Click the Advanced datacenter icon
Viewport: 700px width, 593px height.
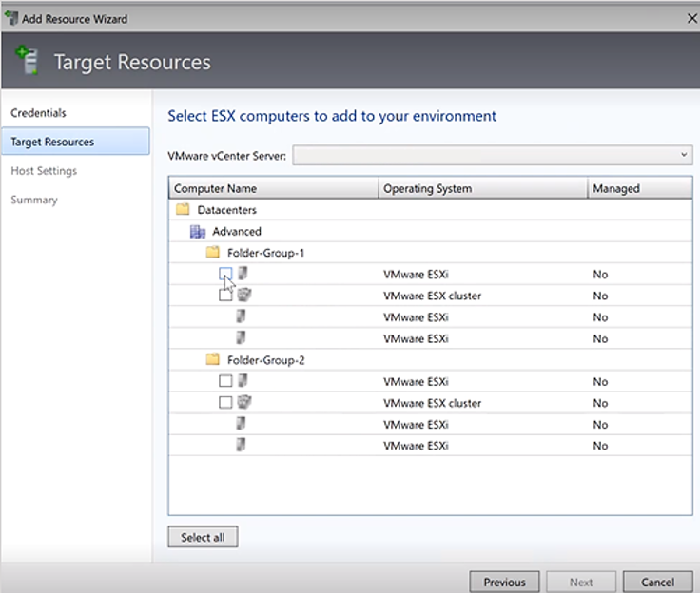[197, 231]
